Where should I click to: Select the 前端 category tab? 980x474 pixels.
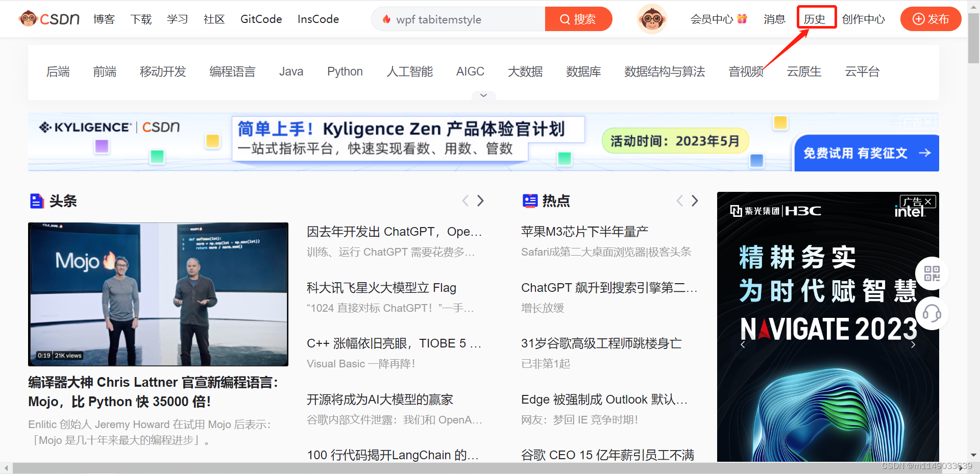[x=105, y=71]
